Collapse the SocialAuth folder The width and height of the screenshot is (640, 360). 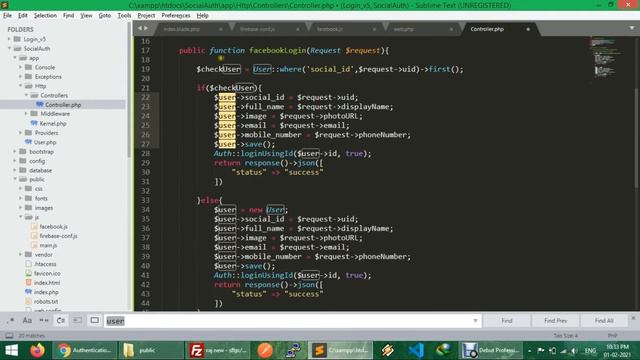pyautogui.click(x=9, y=49)
